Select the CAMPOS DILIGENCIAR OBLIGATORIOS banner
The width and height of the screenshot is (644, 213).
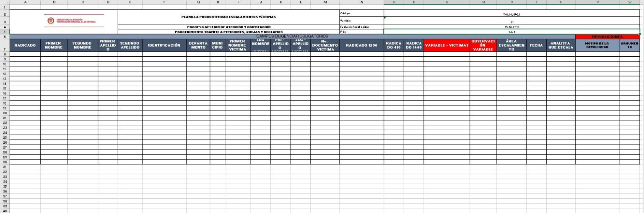point(292,37)
